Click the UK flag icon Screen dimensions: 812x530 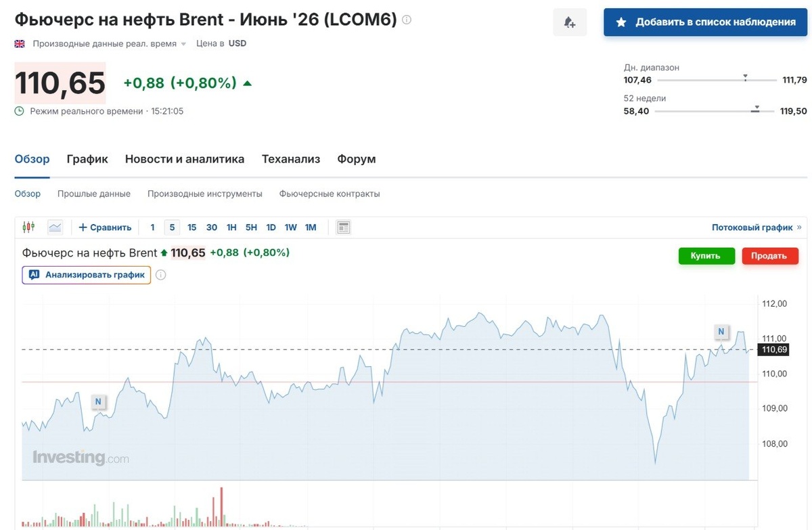point(20,44)
